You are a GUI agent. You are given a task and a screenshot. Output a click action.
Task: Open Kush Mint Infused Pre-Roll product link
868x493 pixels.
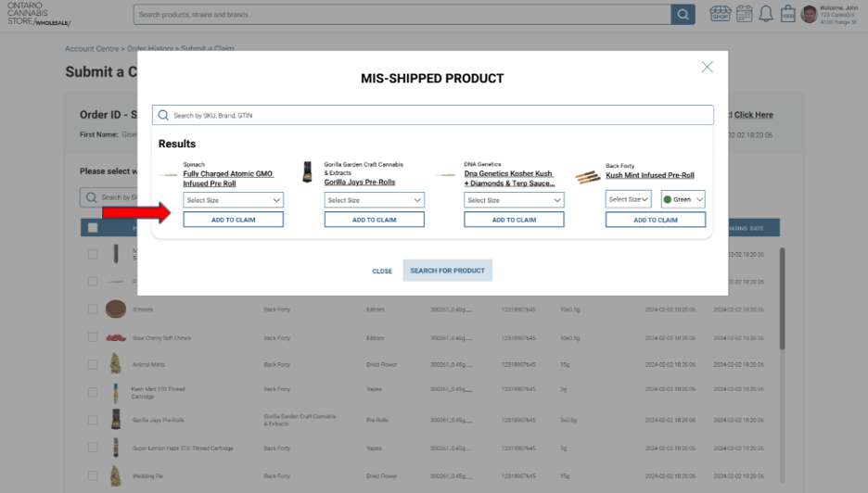pyautogui.click(x=650, y=175)
